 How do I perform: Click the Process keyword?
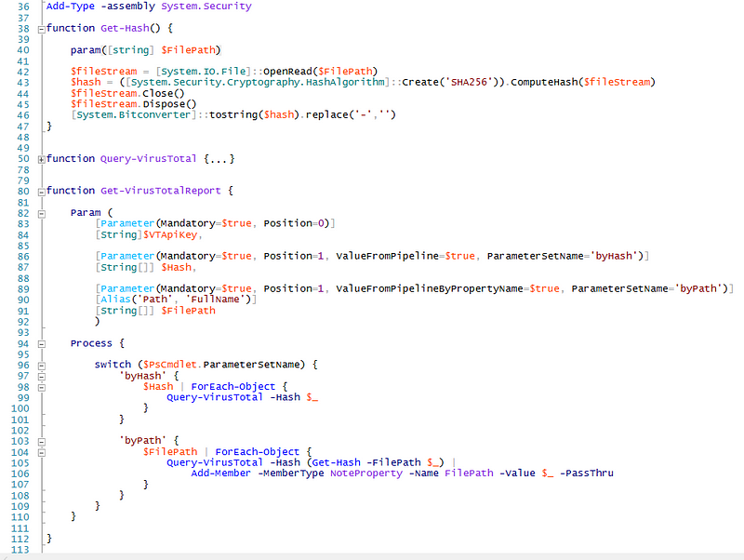point(91,343)
